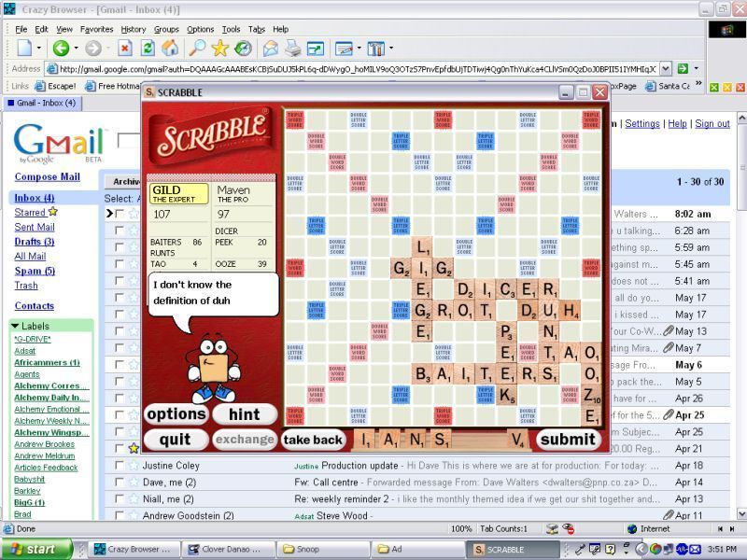Open the Groups menu
The image size is (747, 560).
166,29
